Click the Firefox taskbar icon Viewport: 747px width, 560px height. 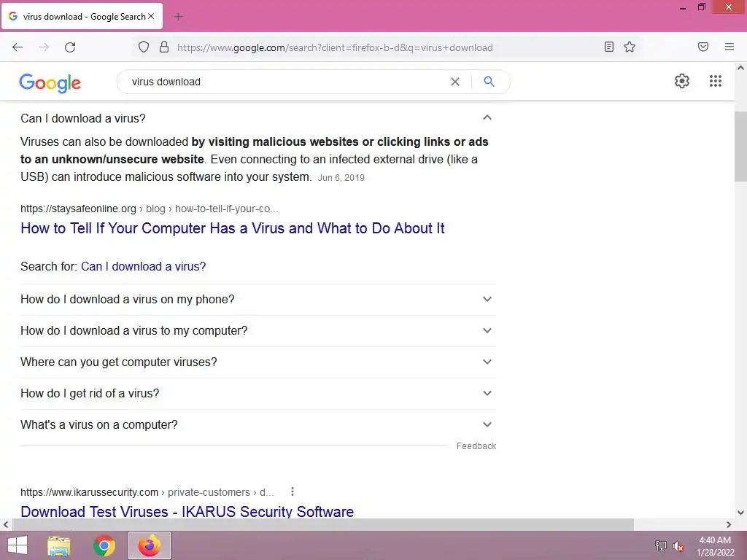click(149, 545)
